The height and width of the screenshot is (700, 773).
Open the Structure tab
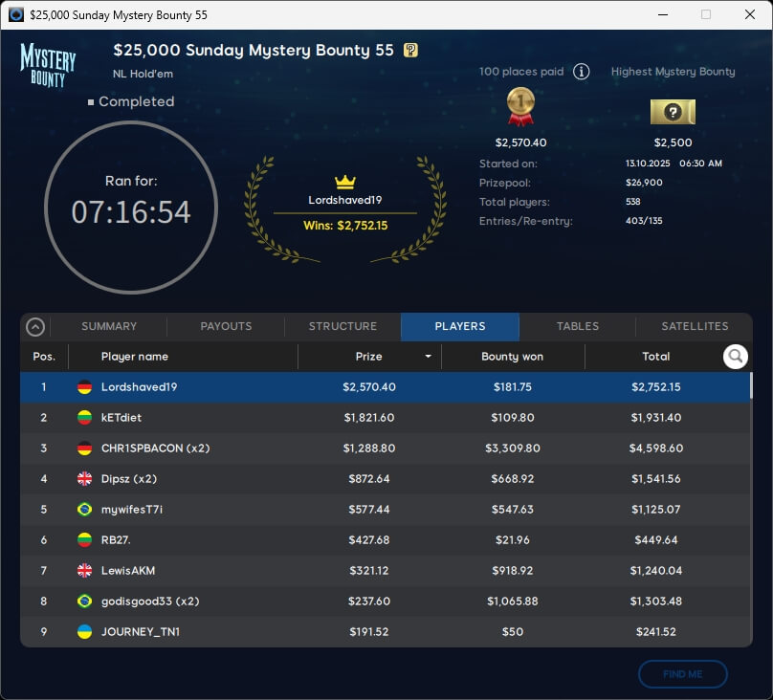(x=342, y=326)
